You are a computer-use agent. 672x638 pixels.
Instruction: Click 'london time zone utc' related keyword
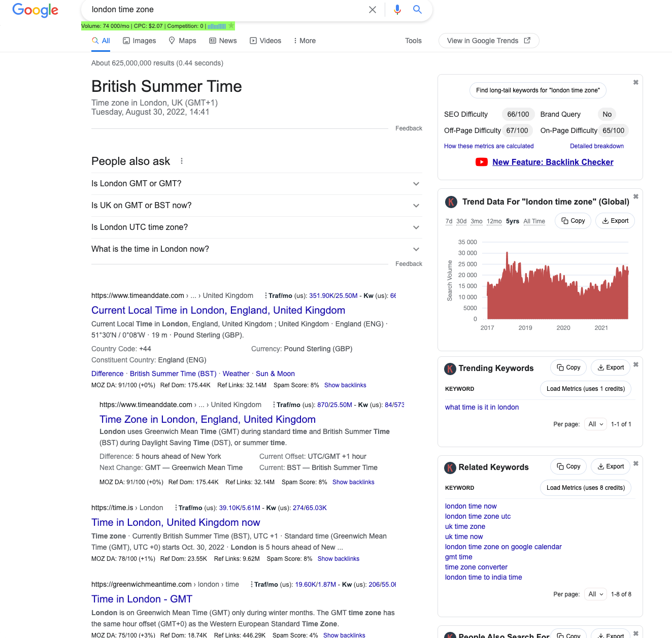[478, 516]
